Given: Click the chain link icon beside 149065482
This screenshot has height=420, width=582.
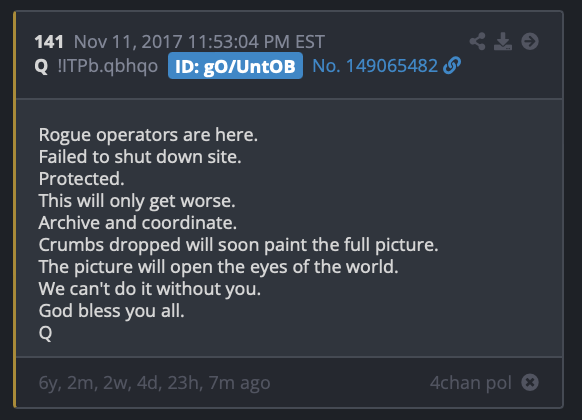Looking at the screenshot, I should tap(452, 66).
